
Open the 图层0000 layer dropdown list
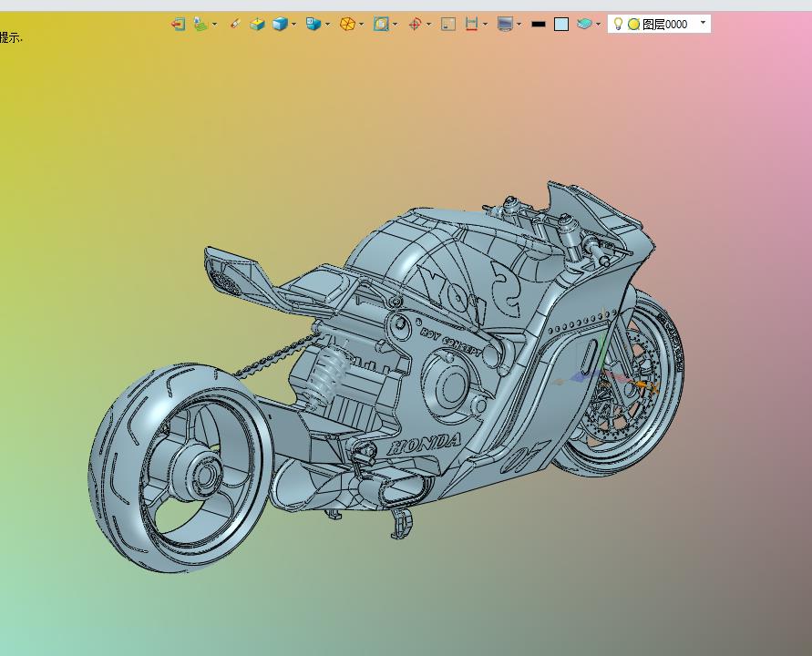tap(703, 24)
